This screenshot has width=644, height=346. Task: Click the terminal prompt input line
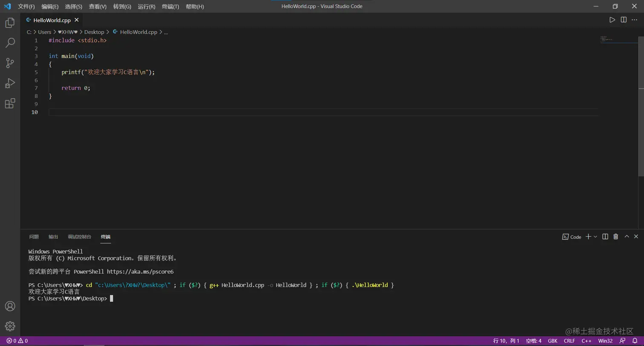(x=71, y=298)
